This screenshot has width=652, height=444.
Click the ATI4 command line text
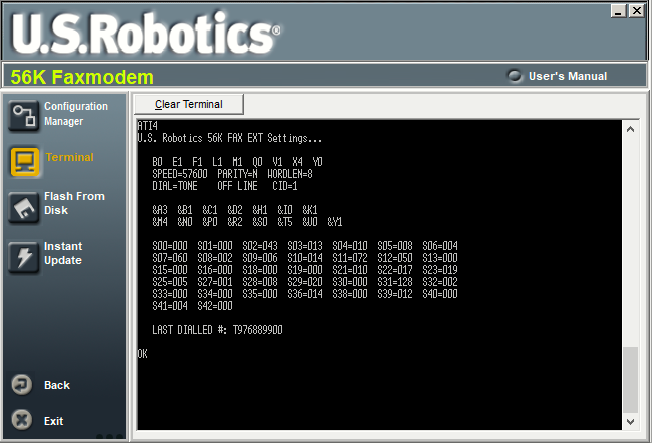[148, 126]
